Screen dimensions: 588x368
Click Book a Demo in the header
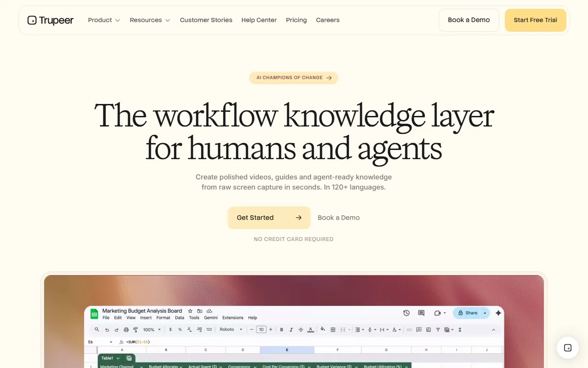pyautogui.click(x=469, y=20)
